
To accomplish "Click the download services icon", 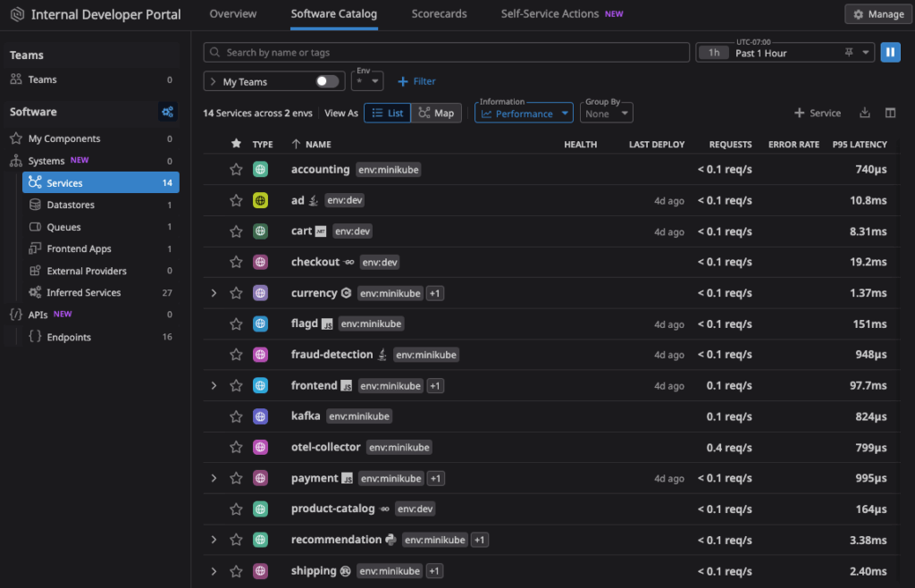I will coord(864,113).
